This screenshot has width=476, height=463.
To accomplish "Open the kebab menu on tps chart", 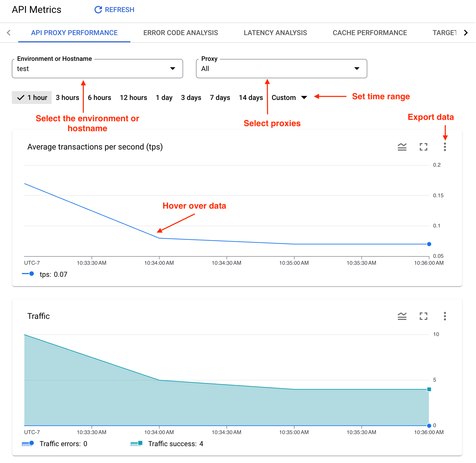I will tap(445, 147).
